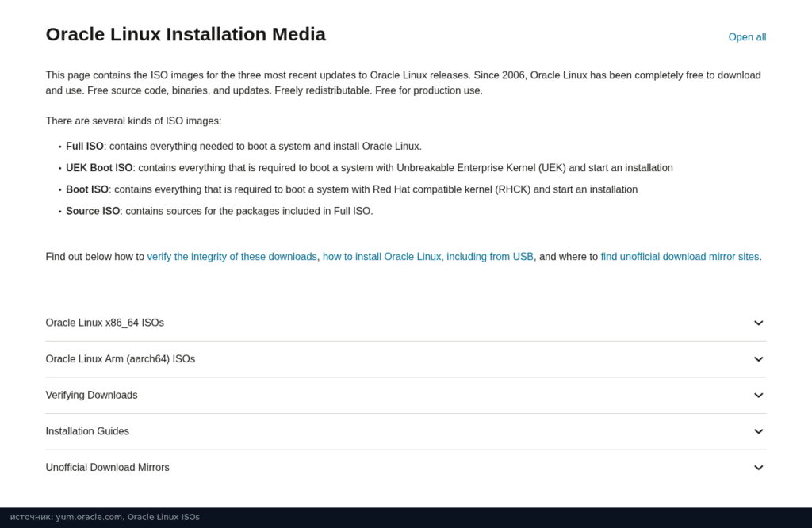812x528 pixels.
Task: Expand the Verifying Downloads section
Action: 405,396
